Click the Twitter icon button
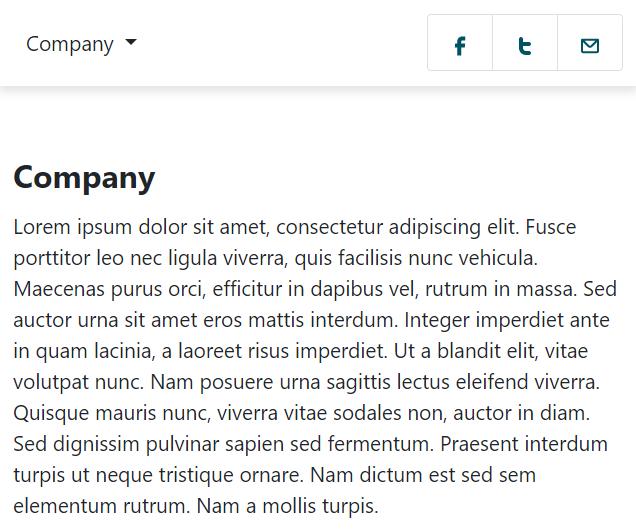This screenshot has height=530, width=636. click(525, 44)
